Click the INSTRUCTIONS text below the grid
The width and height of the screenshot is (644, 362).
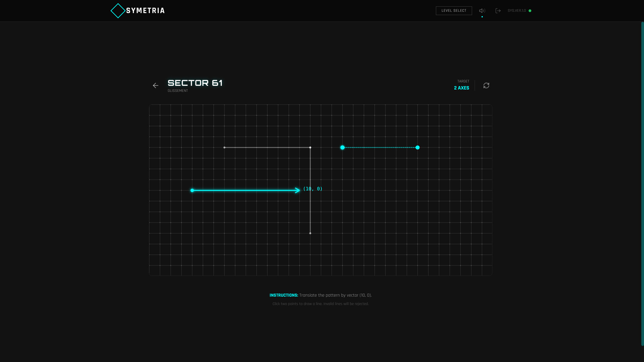(284, 295)
